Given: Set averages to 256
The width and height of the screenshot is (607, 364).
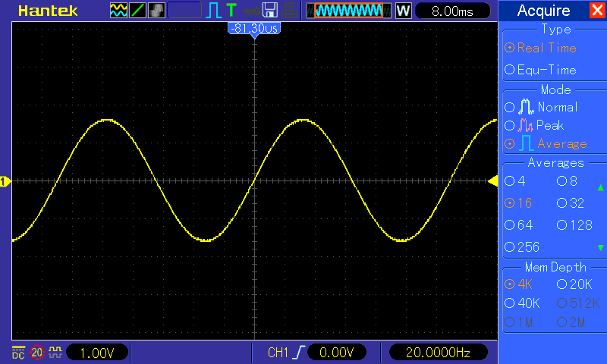Looking at the screenshot, I should [522, 246].
